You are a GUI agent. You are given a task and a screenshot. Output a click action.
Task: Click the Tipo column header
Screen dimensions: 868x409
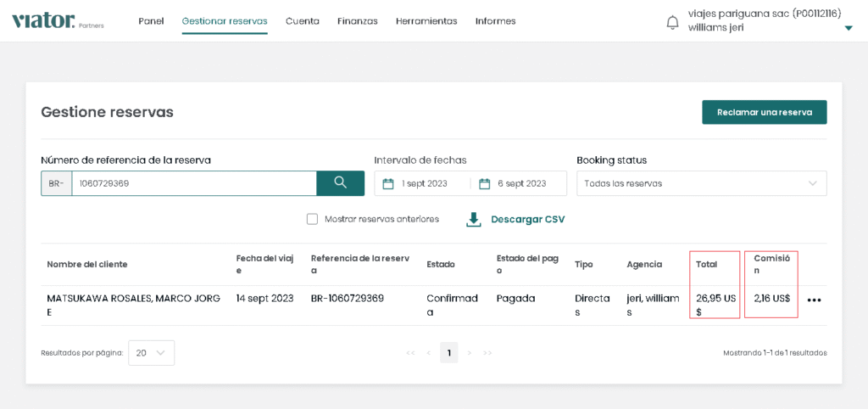583,265
